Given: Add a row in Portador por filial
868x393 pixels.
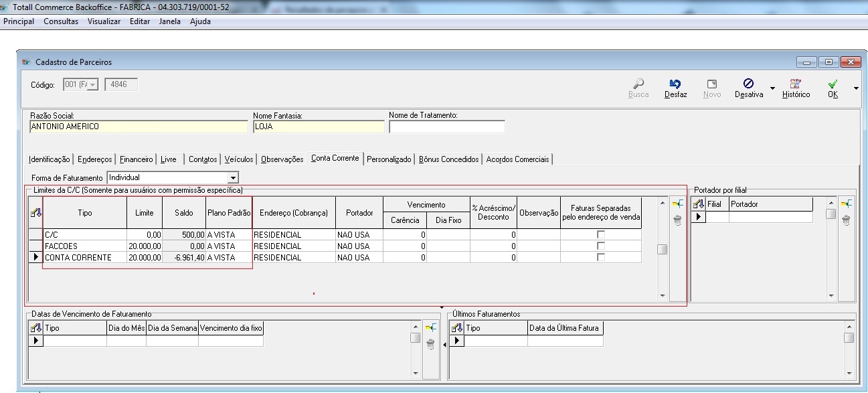Looking at the screenshot, I should pos(847,204).
